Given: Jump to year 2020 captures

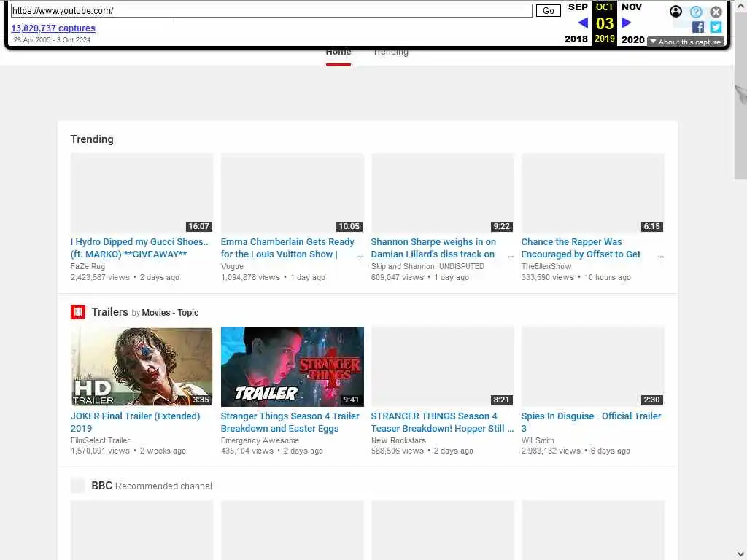Looking at the screenshot, I should coord(632,39).
